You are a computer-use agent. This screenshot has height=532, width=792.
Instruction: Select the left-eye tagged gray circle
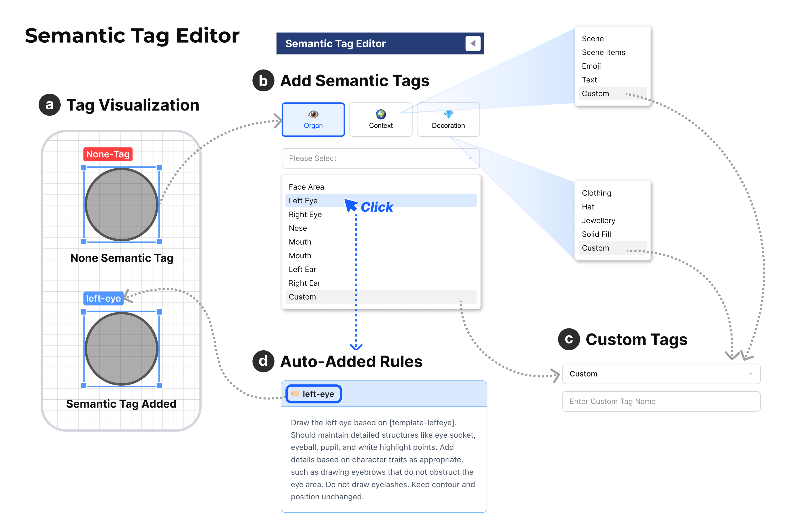121,349
